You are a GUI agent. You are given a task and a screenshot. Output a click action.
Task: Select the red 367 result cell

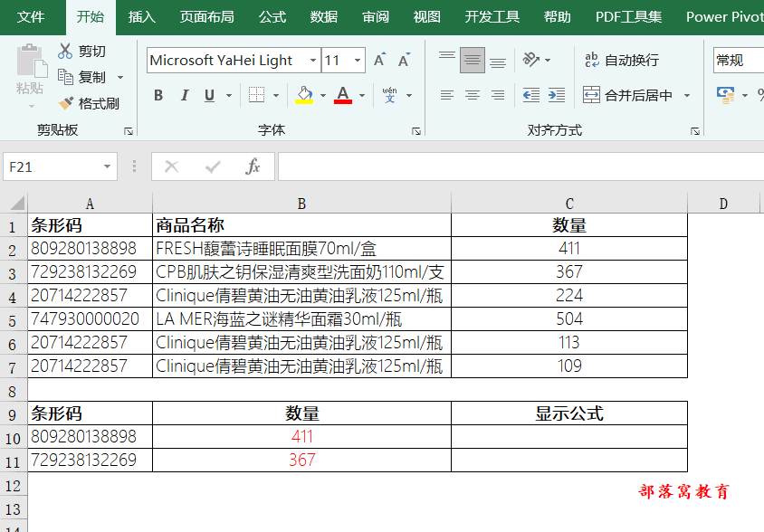point(301,460)
